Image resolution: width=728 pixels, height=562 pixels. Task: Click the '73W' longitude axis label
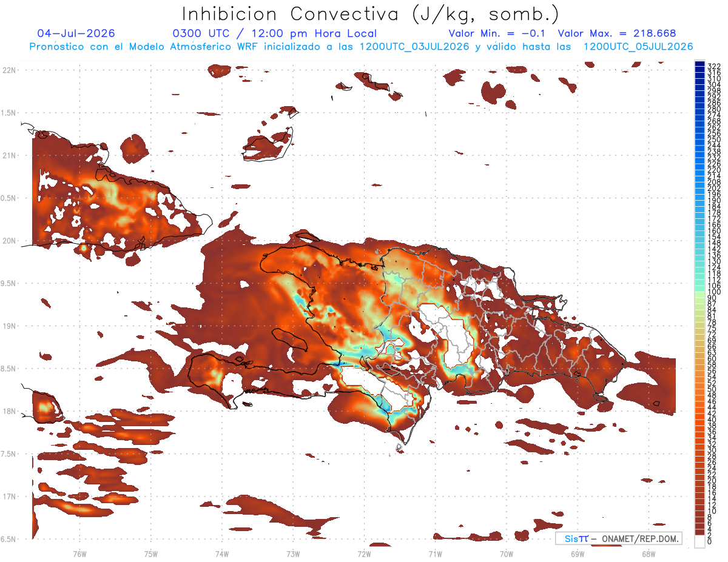tap(293, 554)
